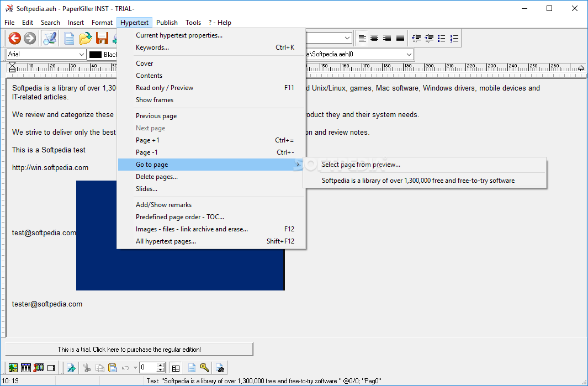
Task: Apply numbered list formatting
Action: coord(454,38)
